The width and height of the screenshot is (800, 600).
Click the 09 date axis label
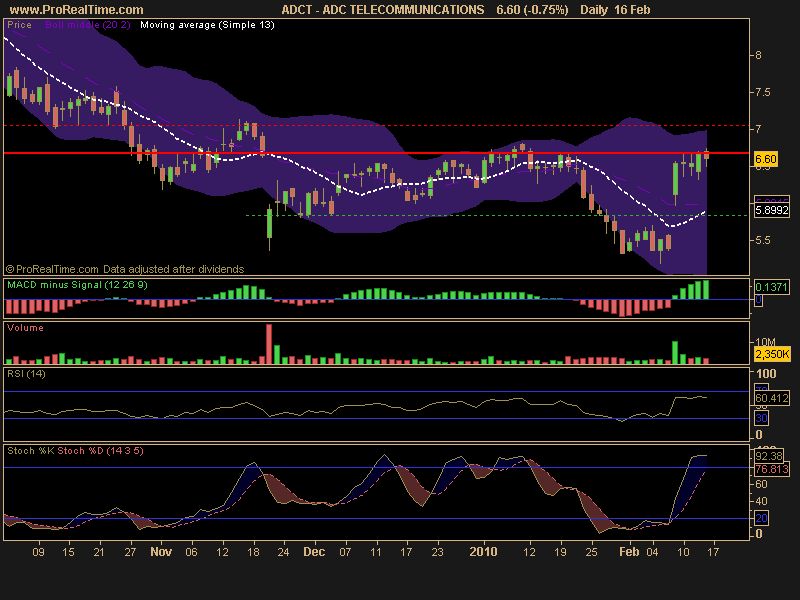click(x=38, y=552)
